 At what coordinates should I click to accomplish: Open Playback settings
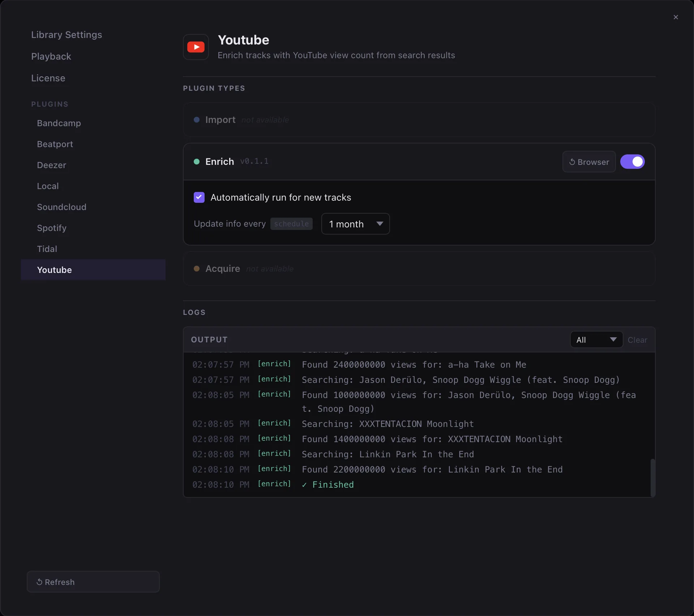click(51, 56)
